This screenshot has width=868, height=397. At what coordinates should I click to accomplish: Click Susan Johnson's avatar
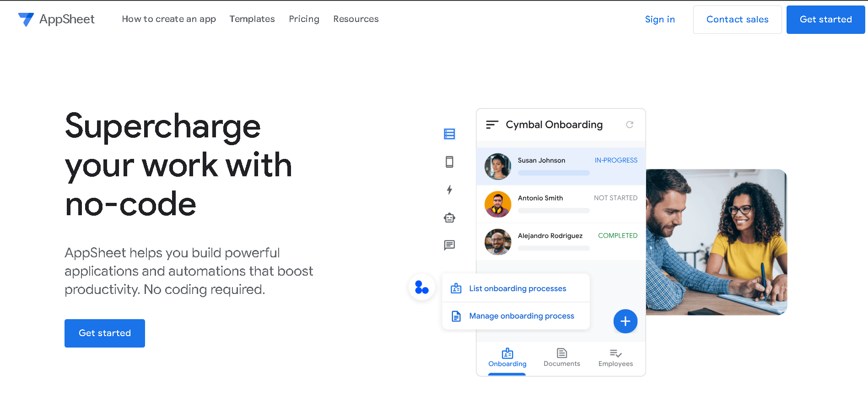coord(498,166)
